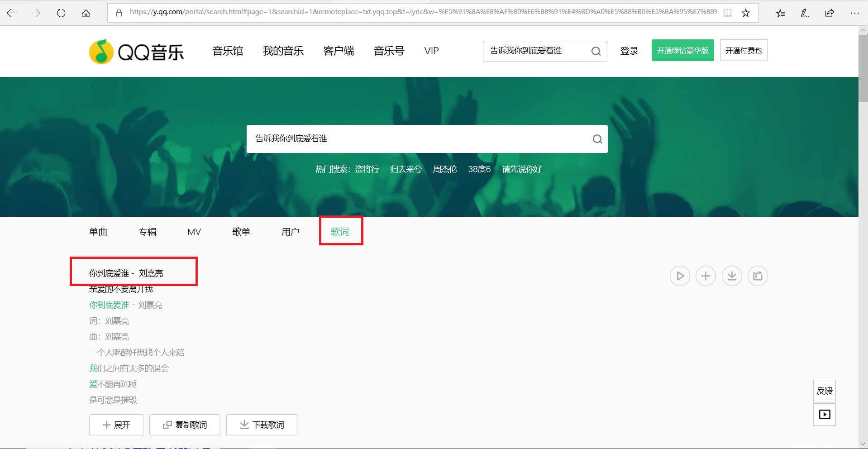Open the 音乐馆 menu

(x=228, y=51)
